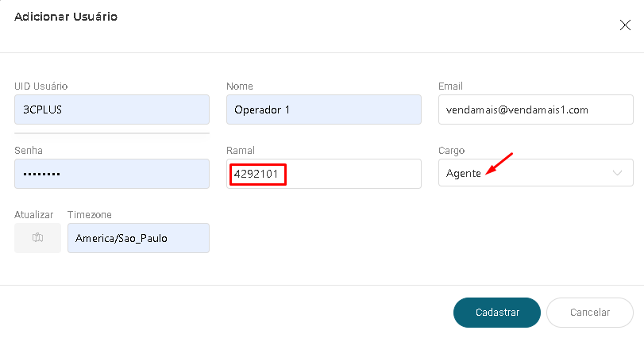
Task: Open the Cargo selector showing Agente
Action: pos(535,173)
